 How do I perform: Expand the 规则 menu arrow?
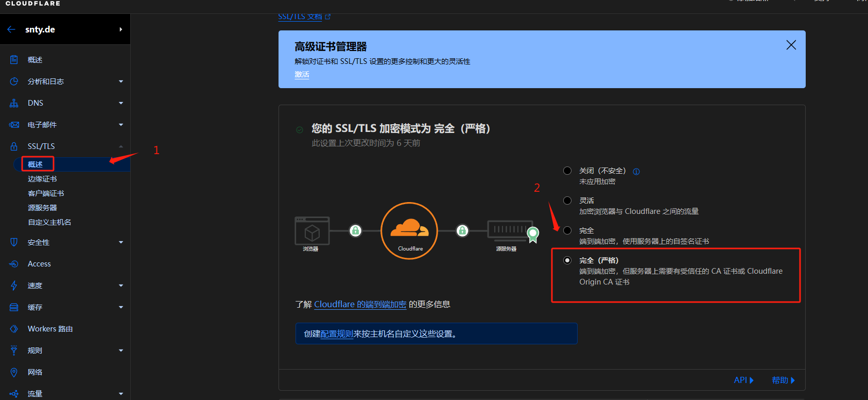tap(121, 351)
